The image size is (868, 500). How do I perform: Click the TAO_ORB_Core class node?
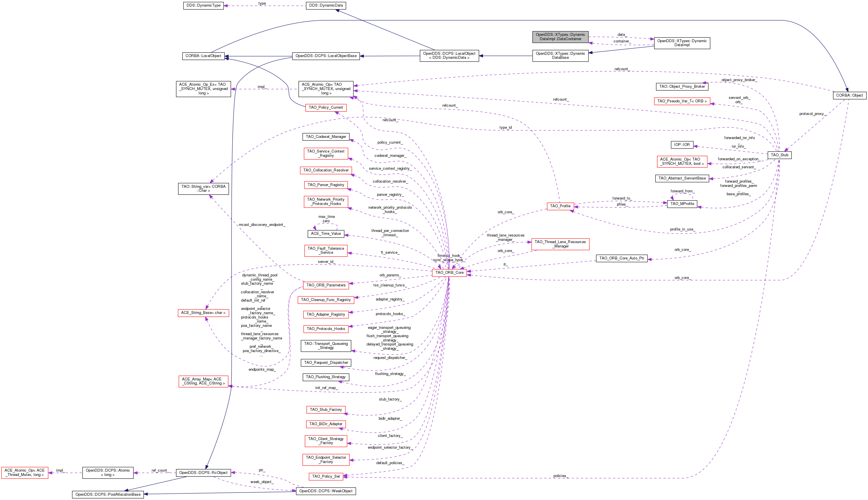point(449,273)
